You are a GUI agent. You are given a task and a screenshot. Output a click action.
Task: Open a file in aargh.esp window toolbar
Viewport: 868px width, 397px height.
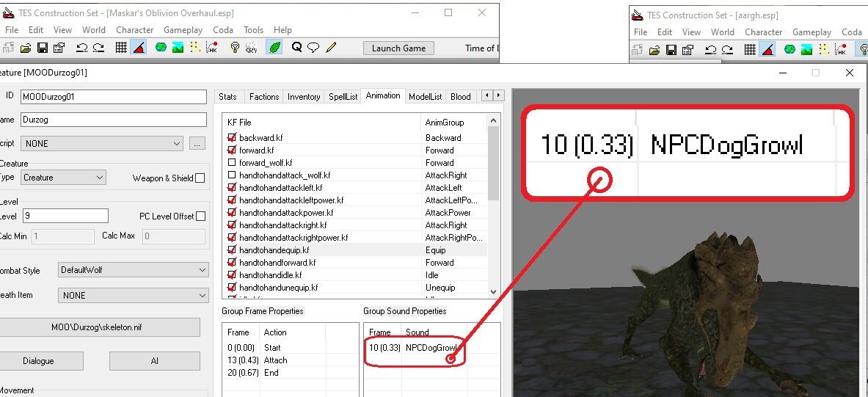coord(654,51)
